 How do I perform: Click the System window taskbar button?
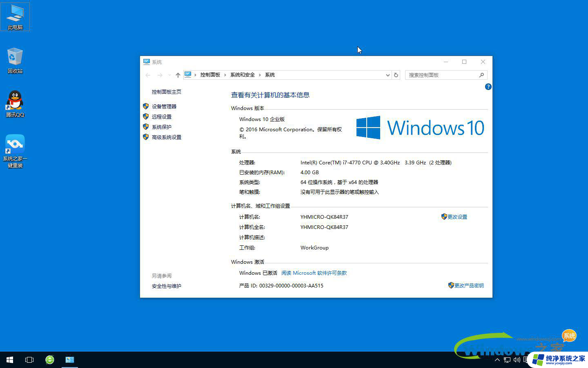[70, 360]
